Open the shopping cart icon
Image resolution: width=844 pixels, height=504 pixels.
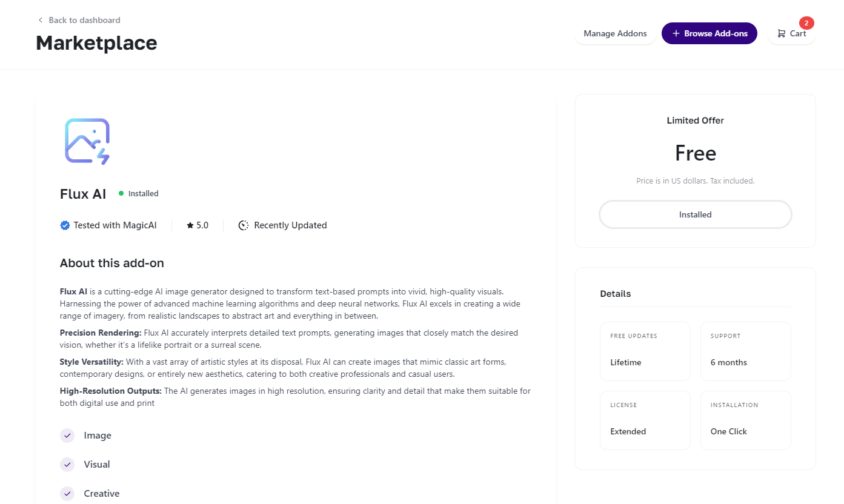782,34
